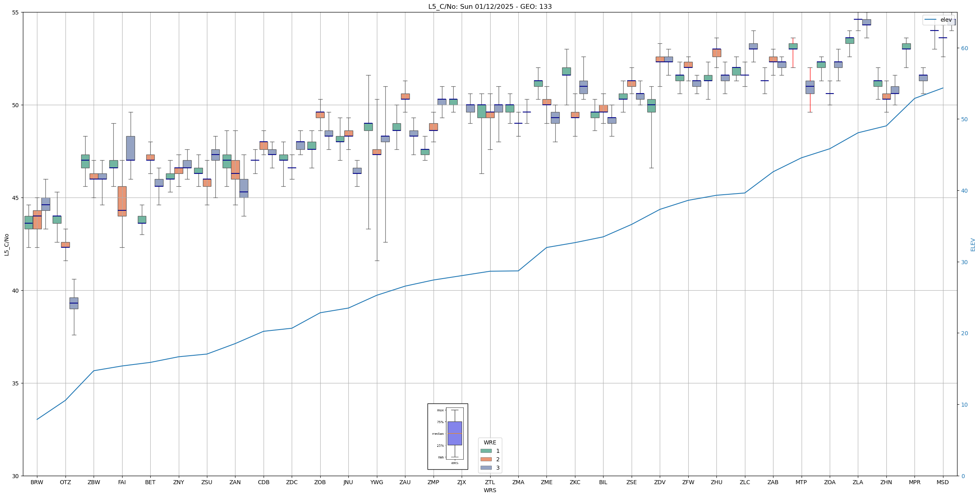Click the WRS x-axis title

click(x=490, y=490)
